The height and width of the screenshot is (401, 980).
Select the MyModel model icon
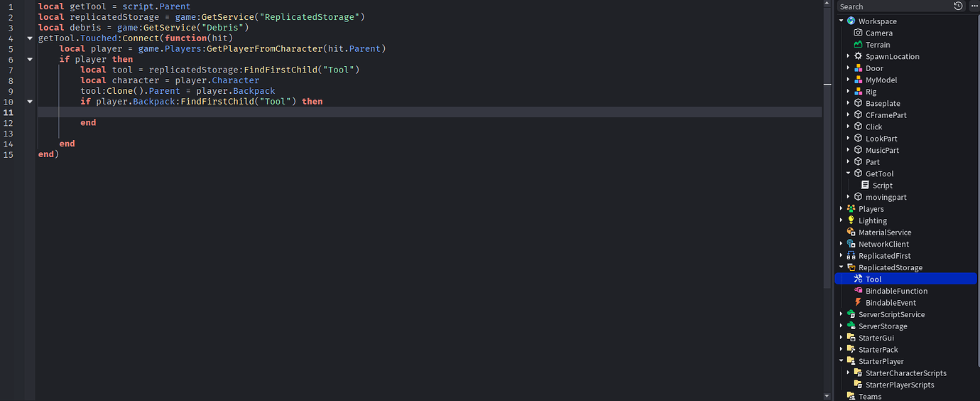pos(858,80)
